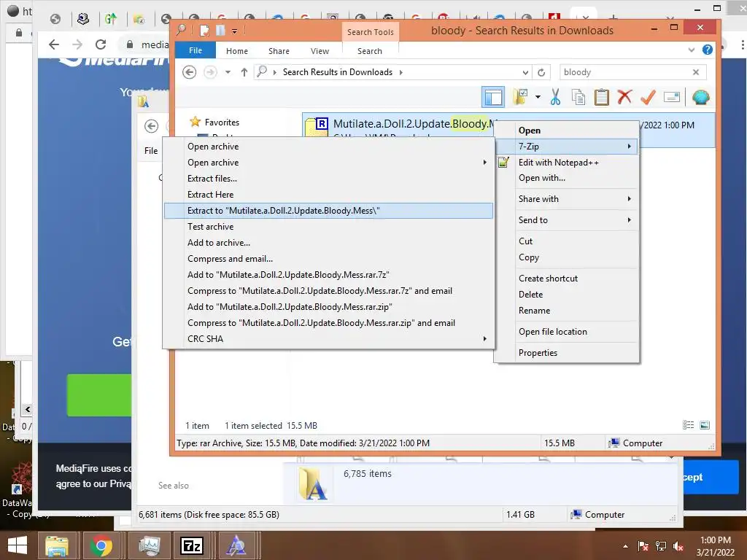The height and width of the screenshot is (560, 747).
Task: Reload the MediaFire page in Chrome
Action: tap(101, 44)
